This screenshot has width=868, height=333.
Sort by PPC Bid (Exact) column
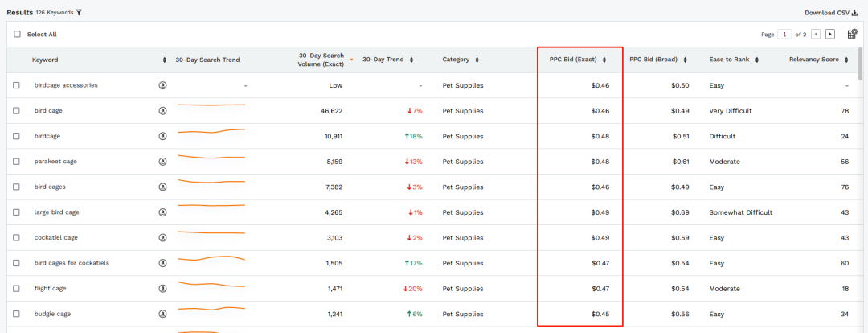(604, 60)
